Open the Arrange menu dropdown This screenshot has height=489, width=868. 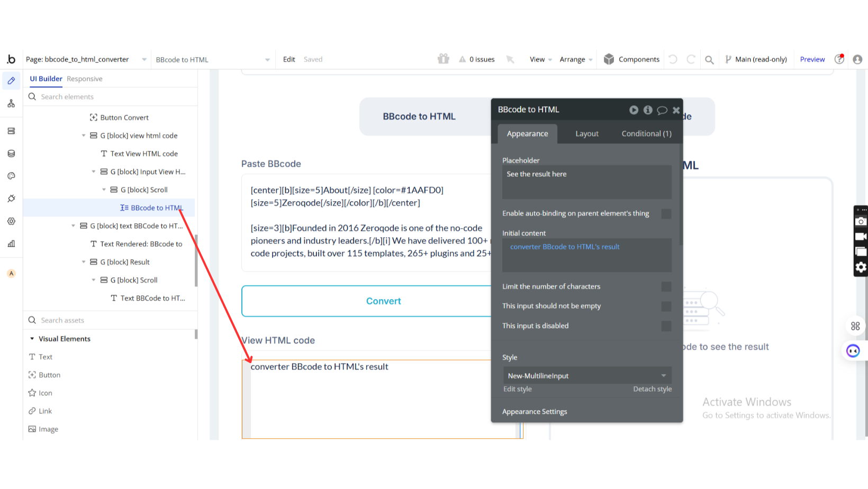[576, 59]
